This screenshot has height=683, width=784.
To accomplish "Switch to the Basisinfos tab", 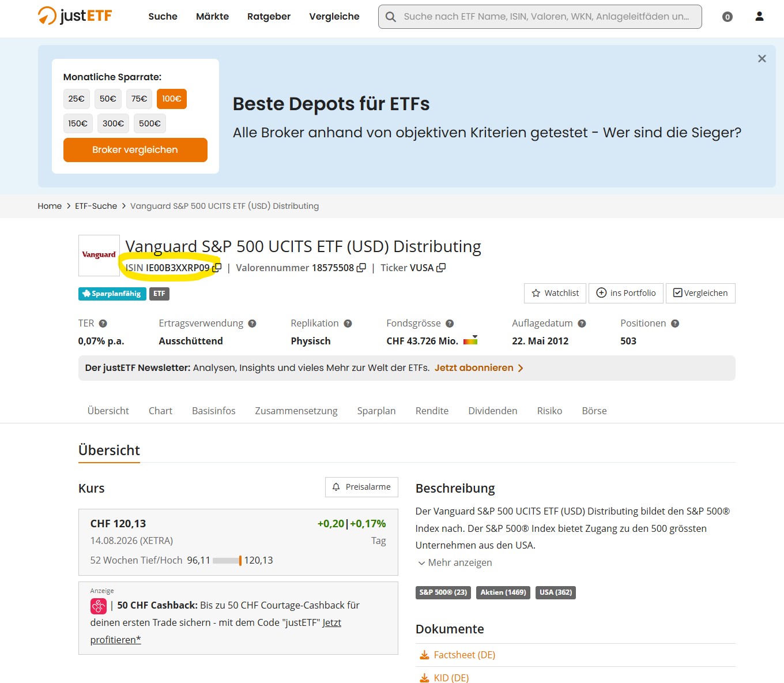I will coord(214,411).
